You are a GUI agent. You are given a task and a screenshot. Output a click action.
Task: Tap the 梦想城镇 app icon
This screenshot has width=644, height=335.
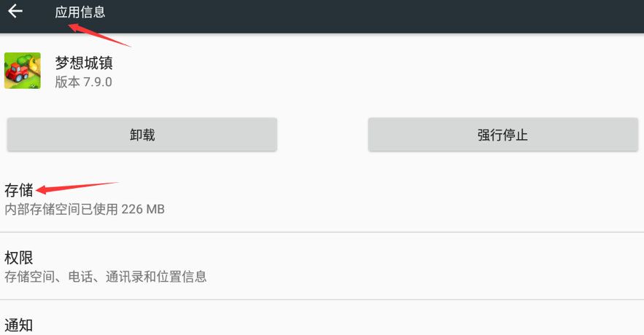(x=23, y=71)
